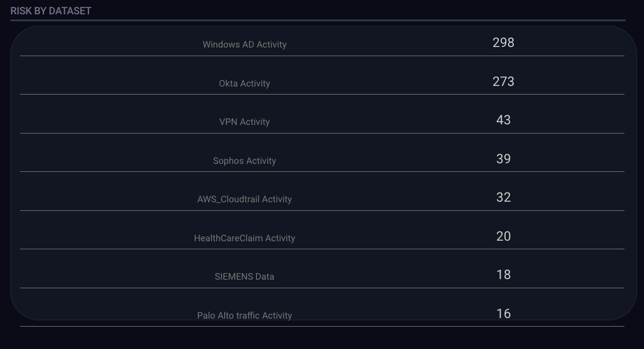Image resolution: width=644 pixels, height=349 pixels.
Task: Click the Sophos risk count 39
Action: 503,159
